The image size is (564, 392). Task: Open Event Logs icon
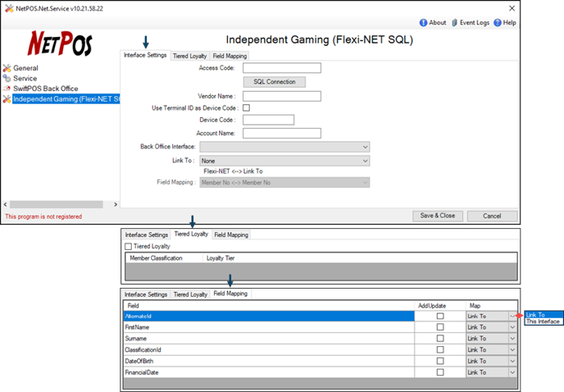coord(455,23)
